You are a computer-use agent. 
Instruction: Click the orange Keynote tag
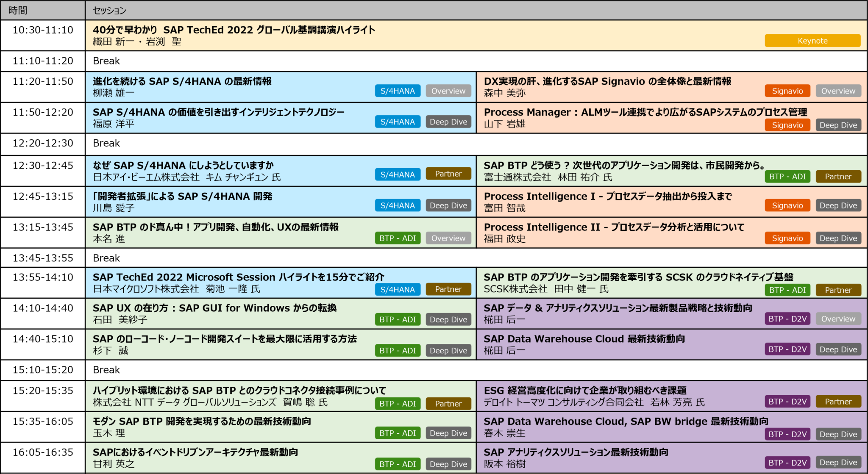[812, 41]
